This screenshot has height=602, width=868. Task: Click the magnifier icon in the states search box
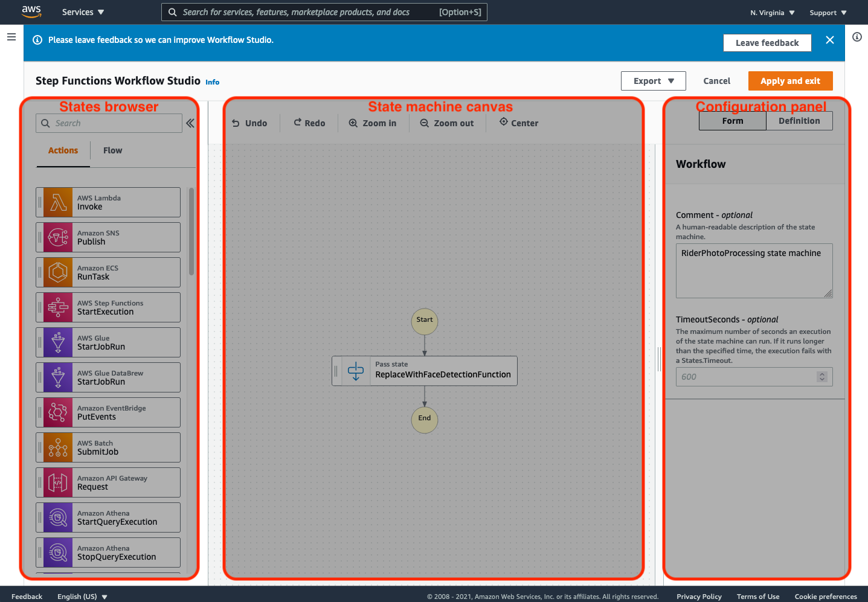pyautogui.click(x=45, y=123)
